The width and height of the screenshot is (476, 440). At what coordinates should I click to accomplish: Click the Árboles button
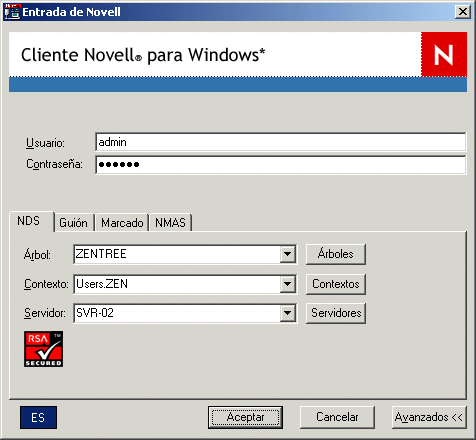pos(336,254)
